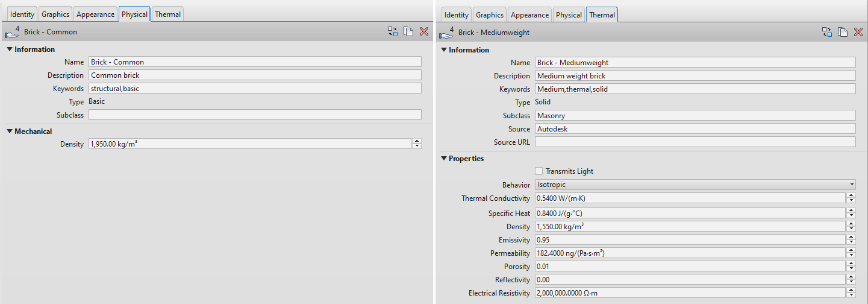Screen dimensions: 868x304
Task: Click the Density field showing 1,950.00 kg/m³
Action: click(x=250, y=144)
